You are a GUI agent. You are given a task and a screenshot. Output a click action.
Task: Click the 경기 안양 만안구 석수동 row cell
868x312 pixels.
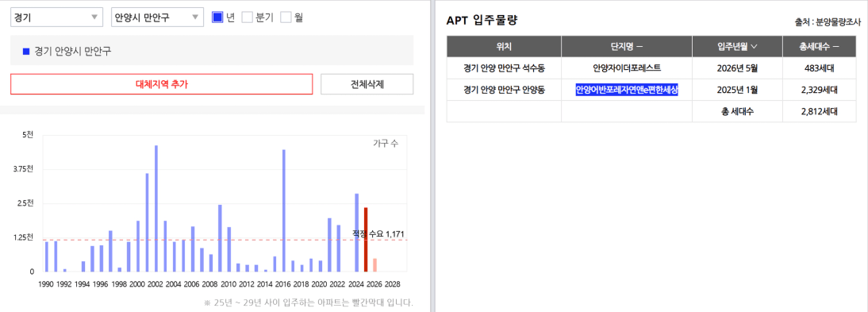(504, 68)
